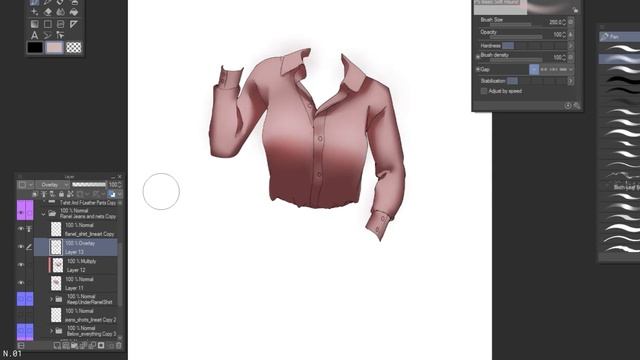Create a new raster layer icon
The image size is (640, 360).
click(x=57, y=346)
